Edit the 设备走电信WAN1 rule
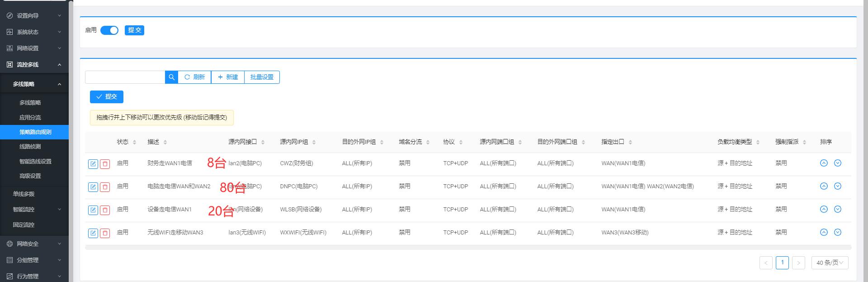 coord(93,210)
